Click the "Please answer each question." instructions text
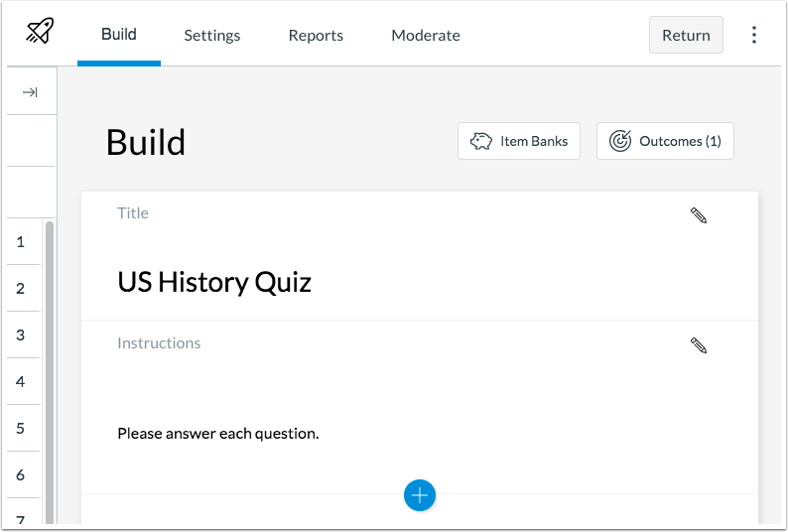 click(218, 434)
